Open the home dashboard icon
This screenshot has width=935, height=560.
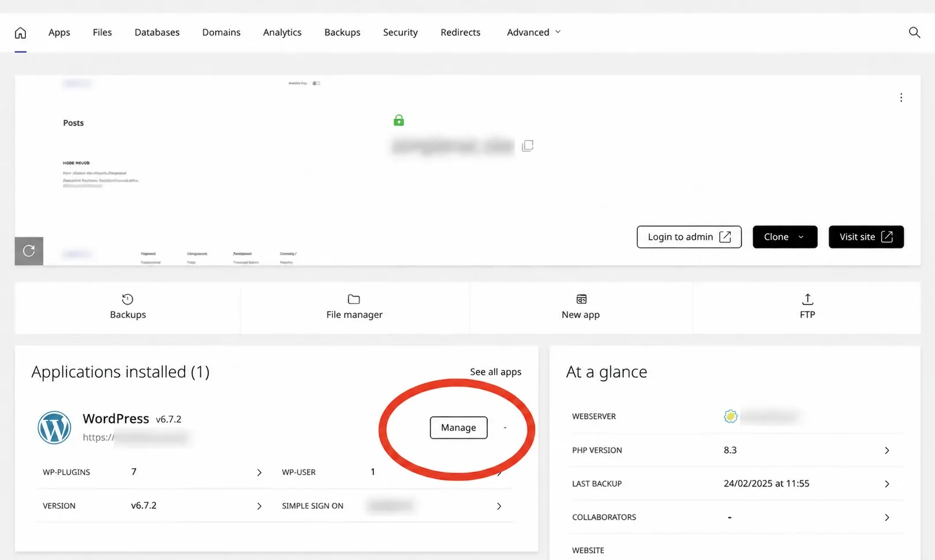coord(20,33)
